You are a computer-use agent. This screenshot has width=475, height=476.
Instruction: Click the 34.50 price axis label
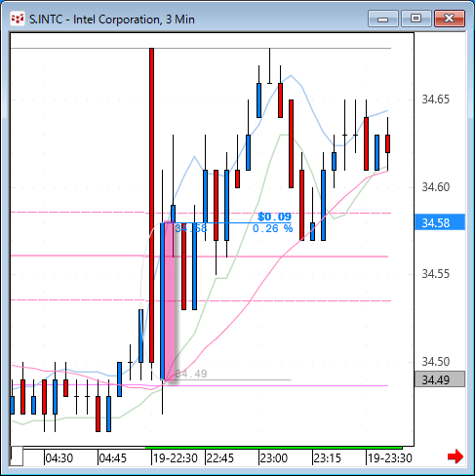pos(436,361)
